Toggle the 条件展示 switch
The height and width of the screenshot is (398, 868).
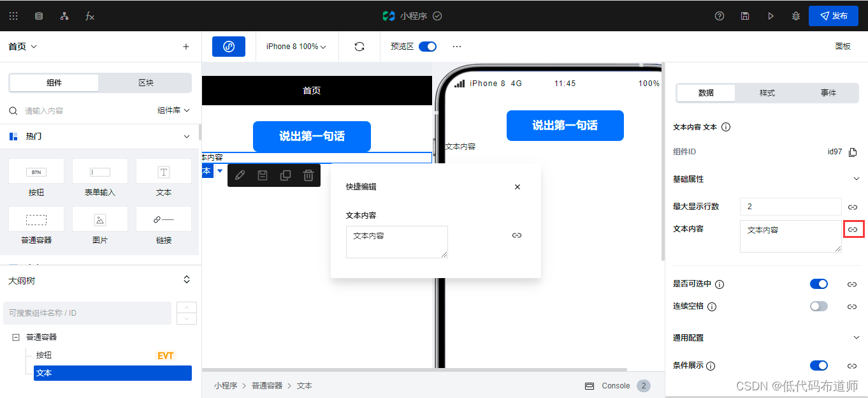(819, 365)
